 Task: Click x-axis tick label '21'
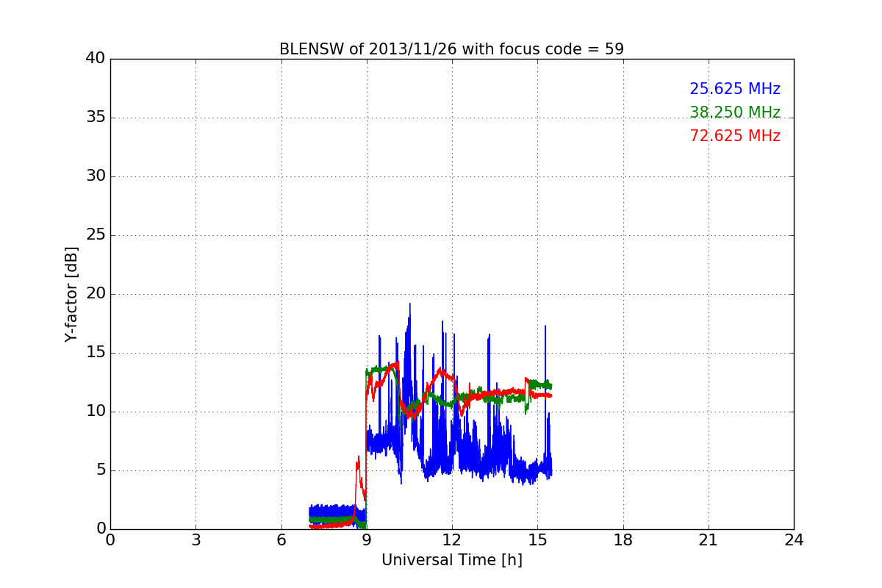click(709, 540)
